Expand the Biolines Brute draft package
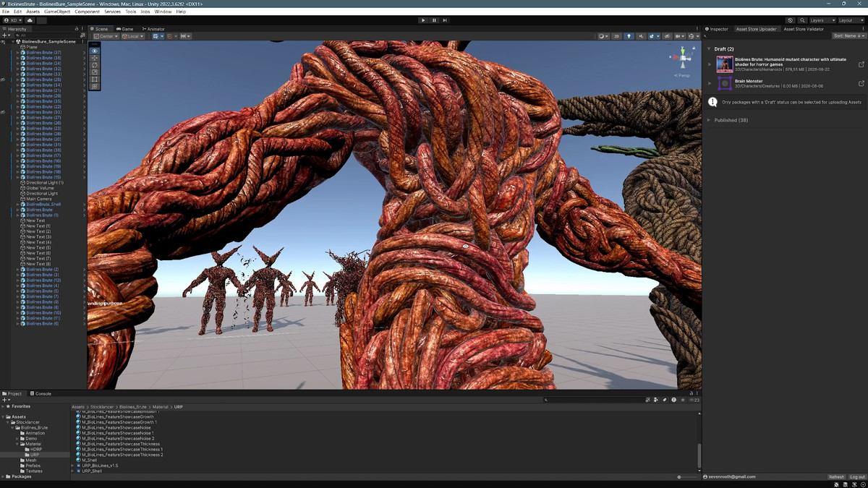 tap(710, 64)
